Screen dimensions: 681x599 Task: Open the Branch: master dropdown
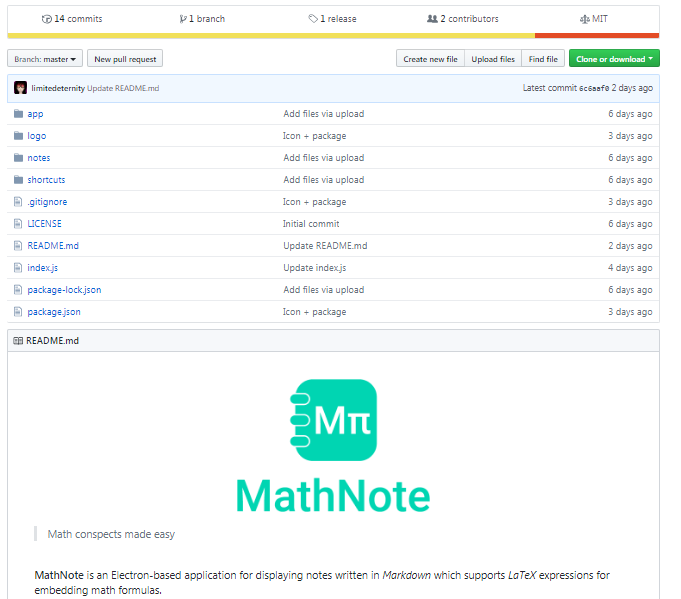pyautogui.click(x=45, y=59)
